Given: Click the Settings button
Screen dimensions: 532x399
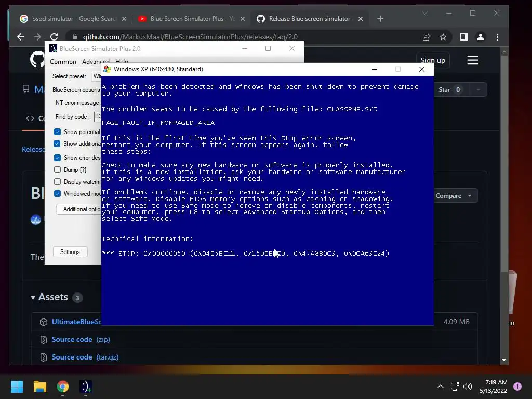Looking at the screenshot, I should pos(70,252).
